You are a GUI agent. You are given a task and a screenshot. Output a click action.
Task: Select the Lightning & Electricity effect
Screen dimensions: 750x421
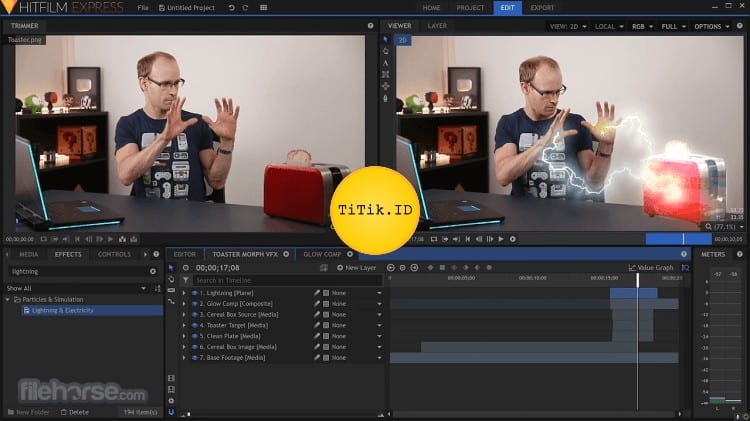pos(92,310)
